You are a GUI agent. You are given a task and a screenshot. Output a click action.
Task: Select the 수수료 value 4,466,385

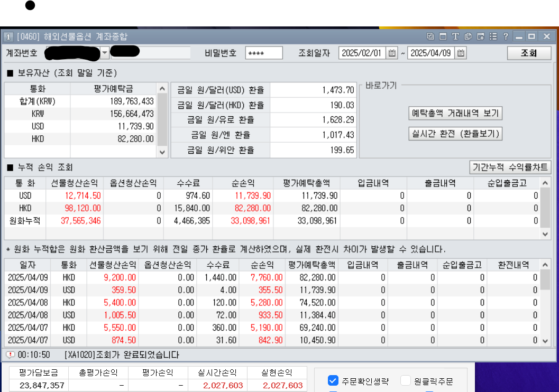[192, 221]
